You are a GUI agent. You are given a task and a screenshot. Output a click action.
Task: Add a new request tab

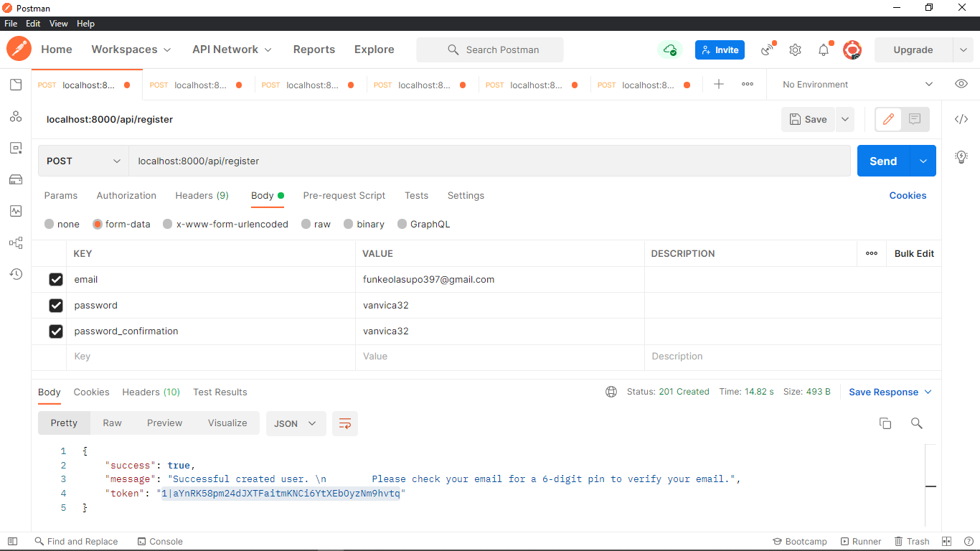[719, 84]
